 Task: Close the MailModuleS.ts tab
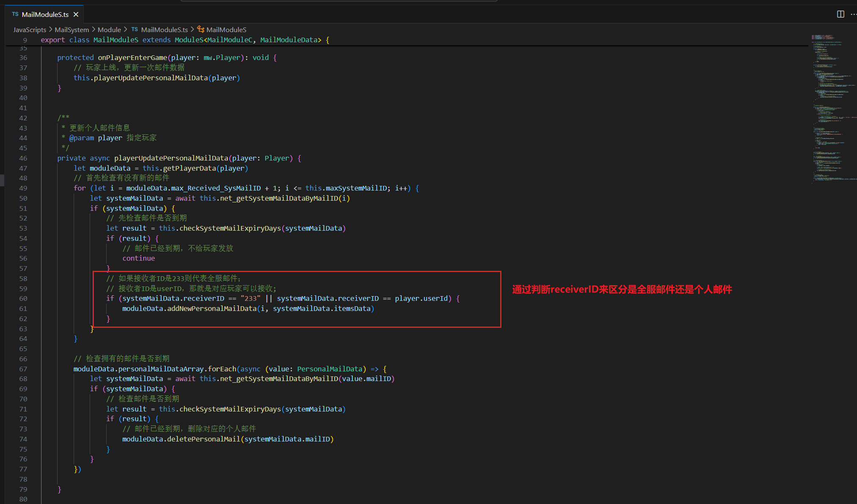coord(76,14)
